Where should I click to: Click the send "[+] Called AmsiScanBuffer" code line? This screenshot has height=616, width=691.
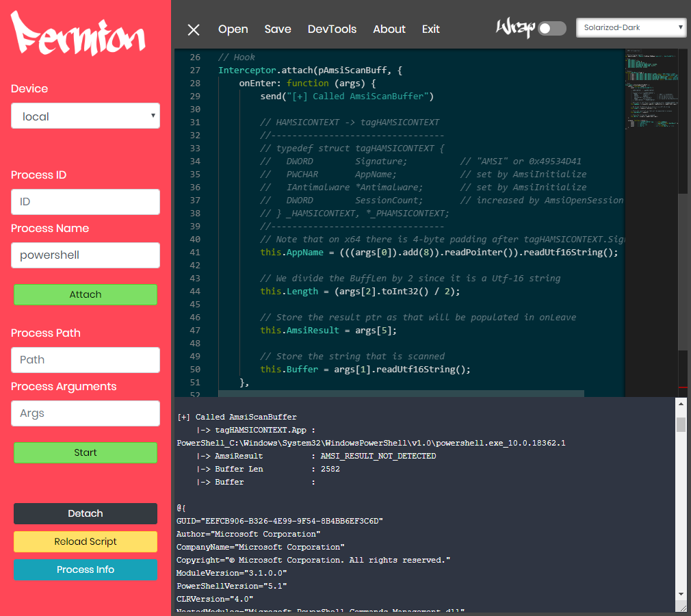(x=347, y=97)
